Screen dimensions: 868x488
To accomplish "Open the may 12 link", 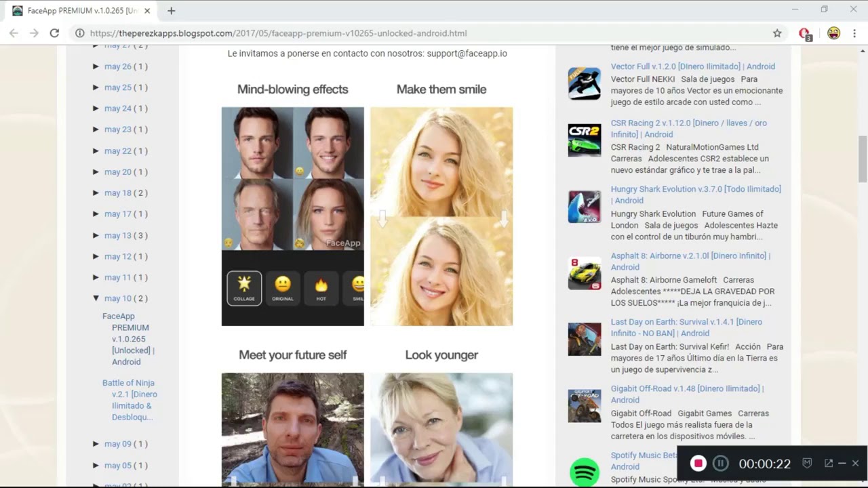I will pos(117,256).
